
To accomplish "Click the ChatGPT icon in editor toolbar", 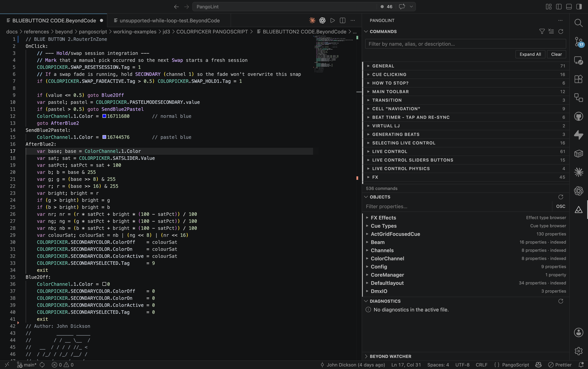I will pyautogui.click(x=322, y=21).
